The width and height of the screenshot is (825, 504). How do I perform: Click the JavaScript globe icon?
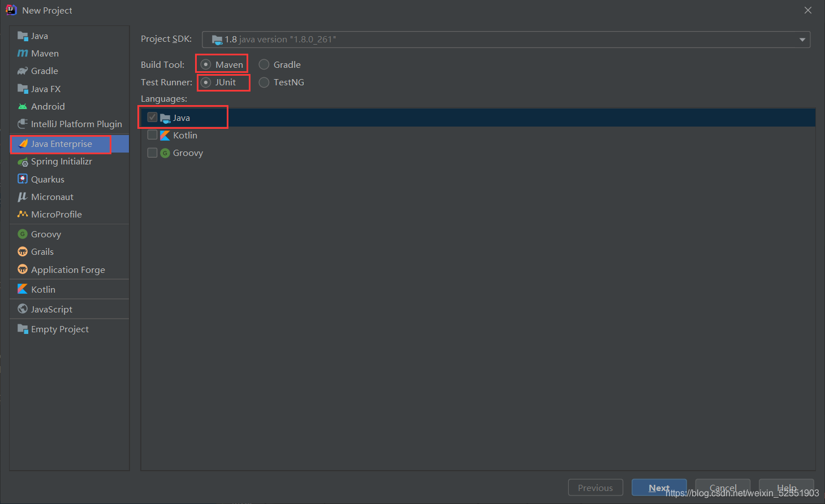pos(23,309)
